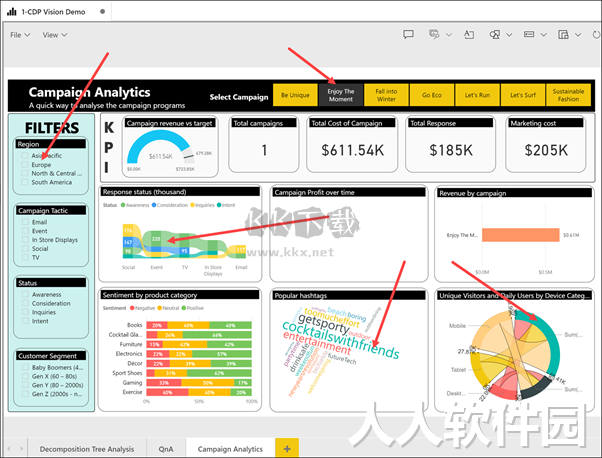Click the previous page tabs arrow

click(x=9, y=448)
